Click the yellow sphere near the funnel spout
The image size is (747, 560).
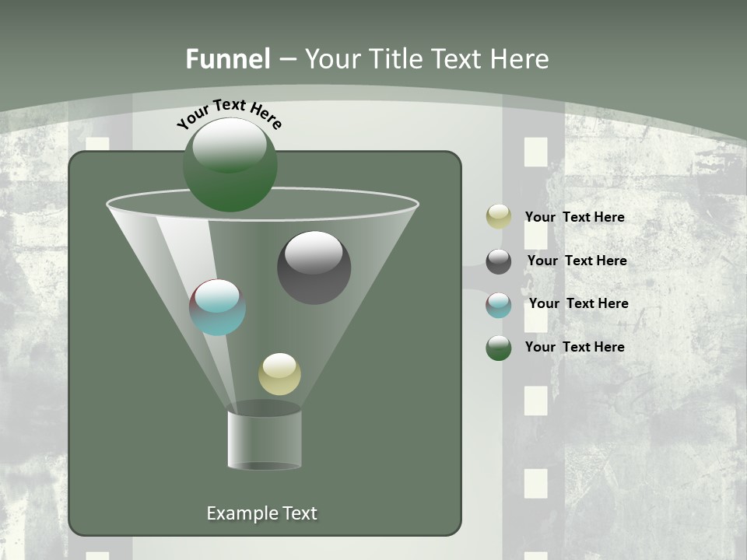280,374
